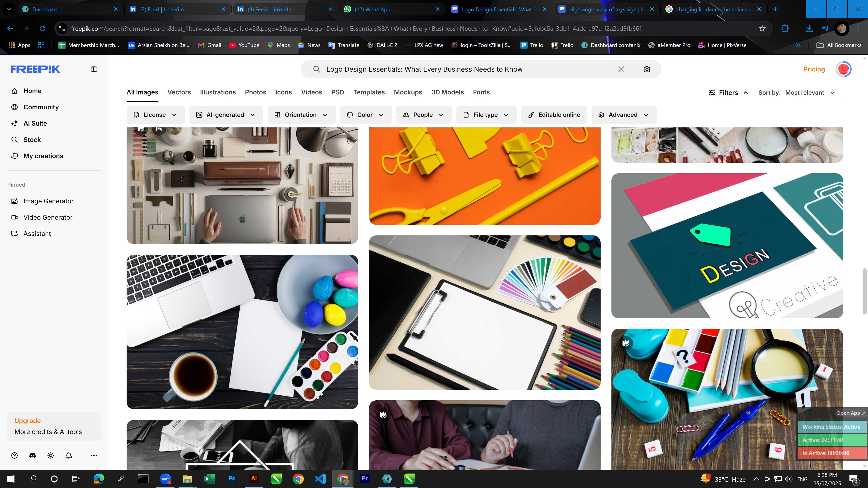Click Open App in tracker widget

tap(850, 413)
